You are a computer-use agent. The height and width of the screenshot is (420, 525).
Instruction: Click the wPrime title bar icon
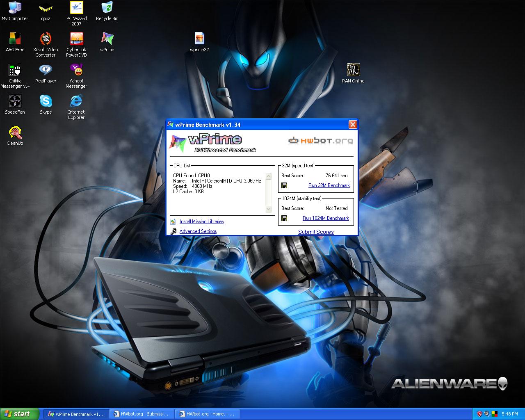click(171, 125)
